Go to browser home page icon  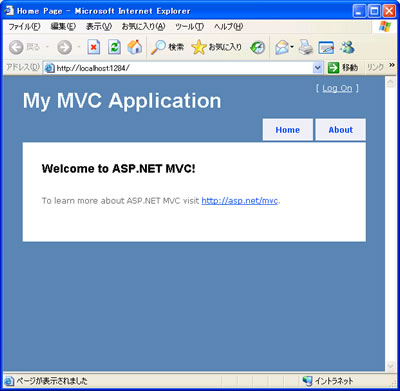point(135,47)
